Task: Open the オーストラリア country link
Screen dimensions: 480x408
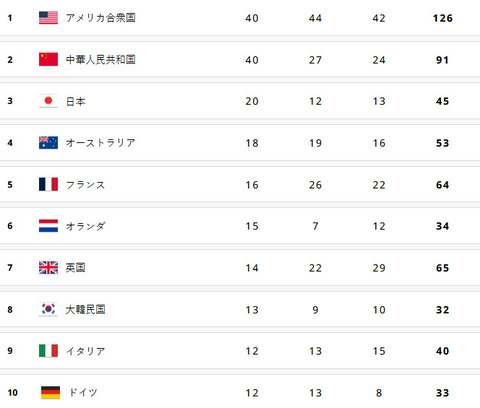Action: click(x=101, y=143)
